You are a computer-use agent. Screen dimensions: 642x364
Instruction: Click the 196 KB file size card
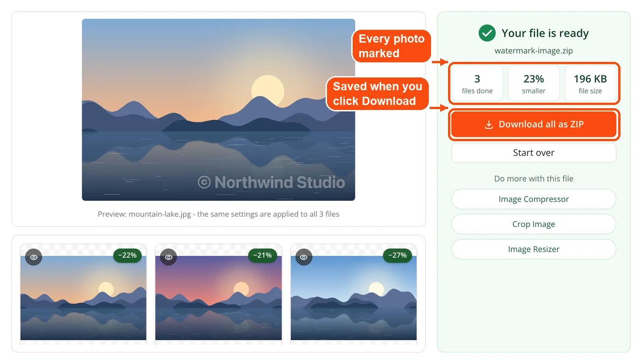pyautogui.click(x=590, y=83)
